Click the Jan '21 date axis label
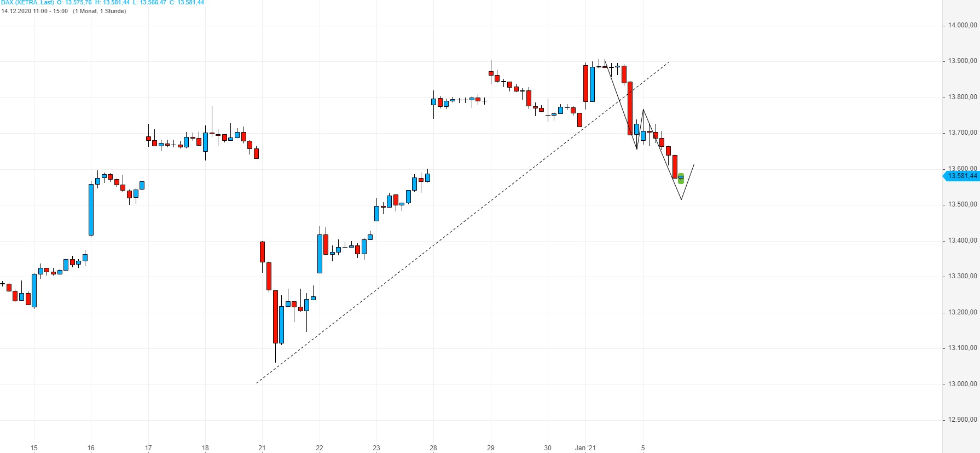 point(585,448)
